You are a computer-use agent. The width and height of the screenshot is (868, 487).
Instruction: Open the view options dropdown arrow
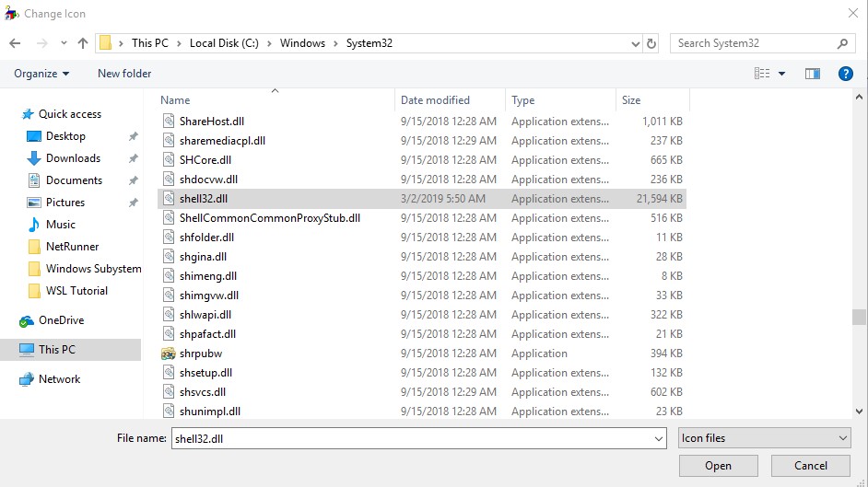(x=781, y=74)
